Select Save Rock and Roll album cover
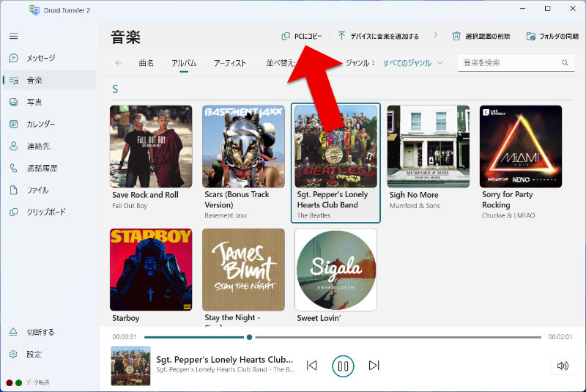The height and width of the screenshot is (392, 586). [x=151, y=147]
